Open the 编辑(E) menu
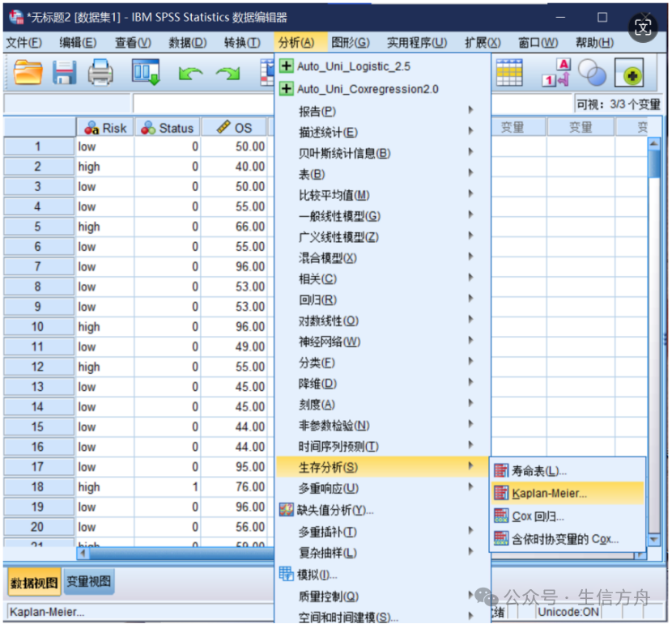 tap(78, 42)
